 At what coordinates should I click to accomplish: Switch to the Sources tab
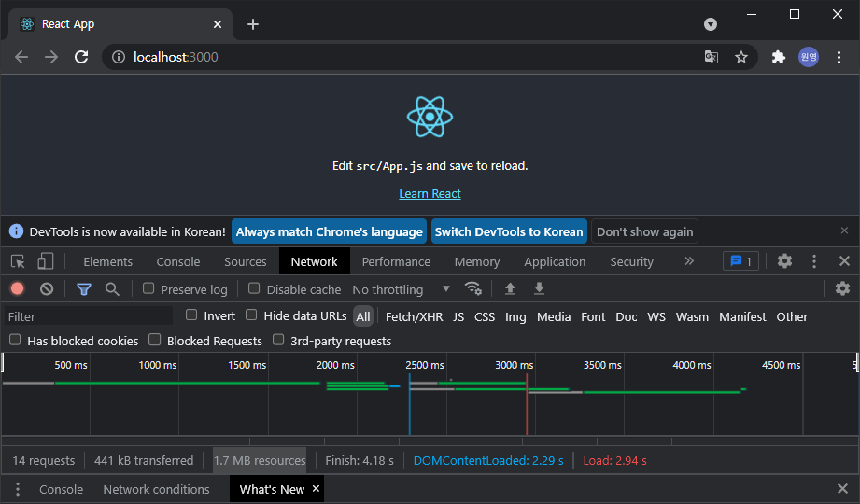(x=246, y=261)
